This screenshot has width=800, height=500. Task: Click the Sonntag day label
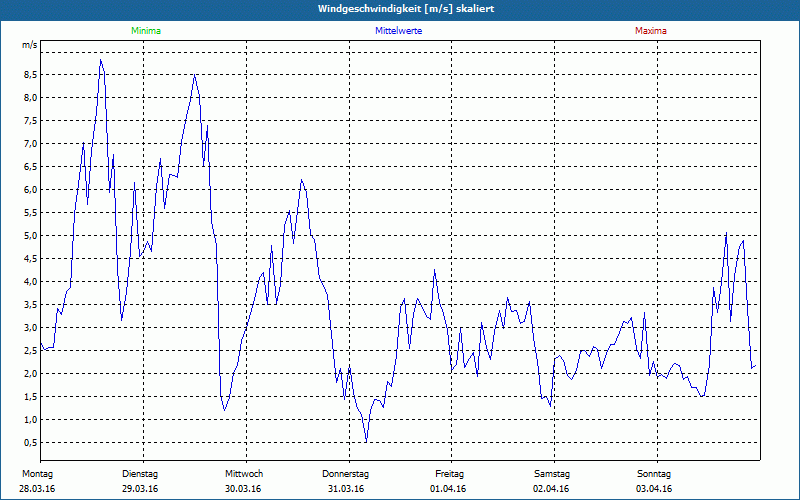[654, 474]
